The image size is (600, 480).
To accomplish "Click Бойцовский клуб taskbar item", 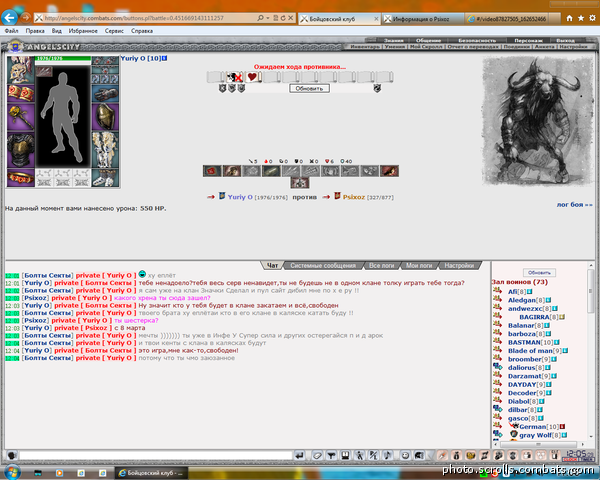I will pos(151,473).
